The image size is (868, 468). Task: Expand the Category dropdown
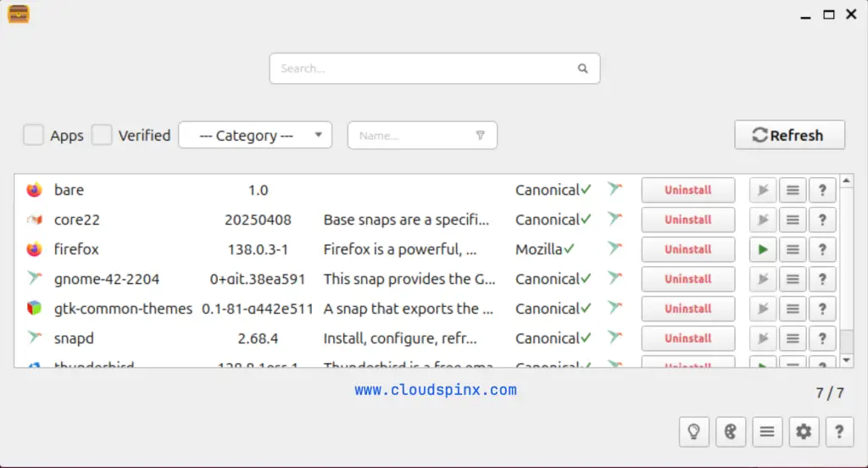(254, 135)
